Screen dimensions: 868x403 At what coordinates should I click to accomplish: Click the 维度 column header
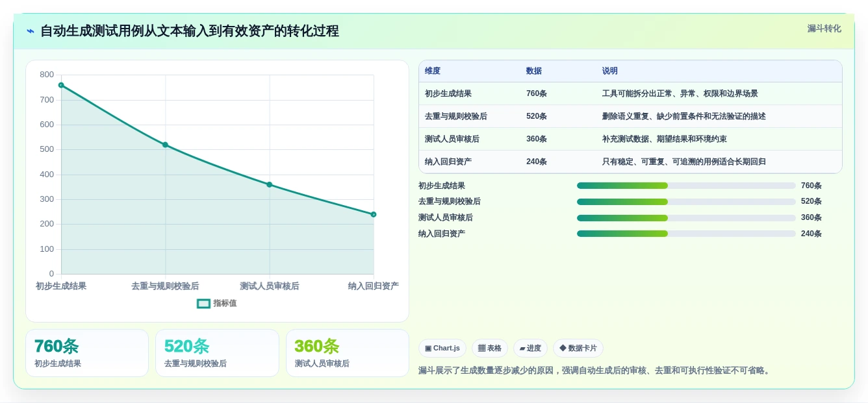(x=433, y=71)
